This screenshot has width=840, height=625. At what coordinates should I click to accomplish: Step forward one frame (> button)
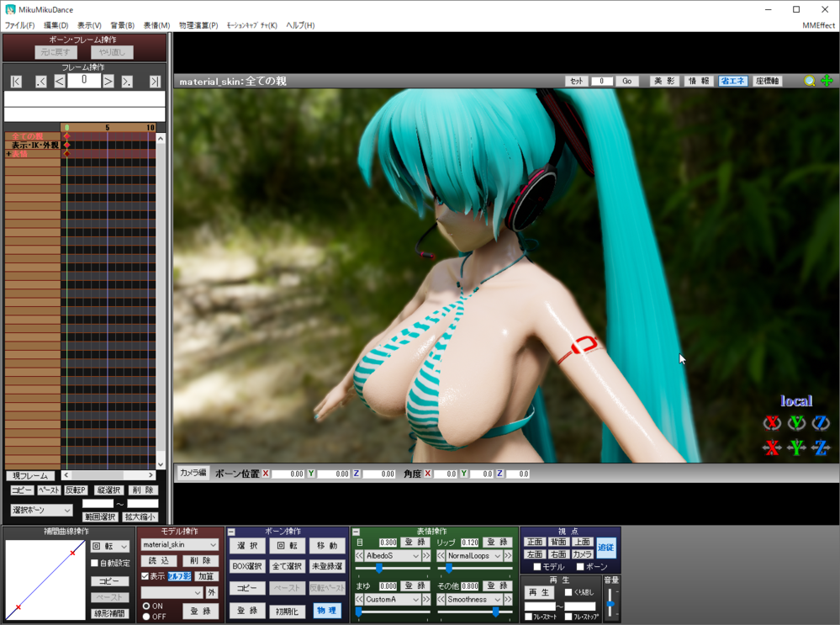pyautogui.click(x=108, y=82)
